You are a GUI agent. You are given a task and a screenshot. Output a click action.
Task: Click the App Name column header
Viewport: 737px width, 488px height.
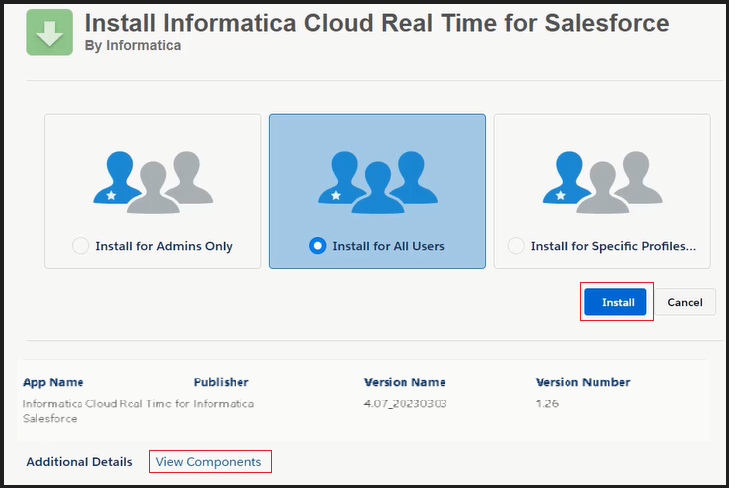pos(53,382)
